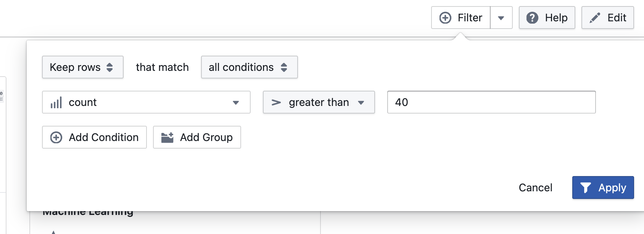Click the 'that match' text
Image resolution: width=644 pixels, height=234 pixels.
pos(162,67)
